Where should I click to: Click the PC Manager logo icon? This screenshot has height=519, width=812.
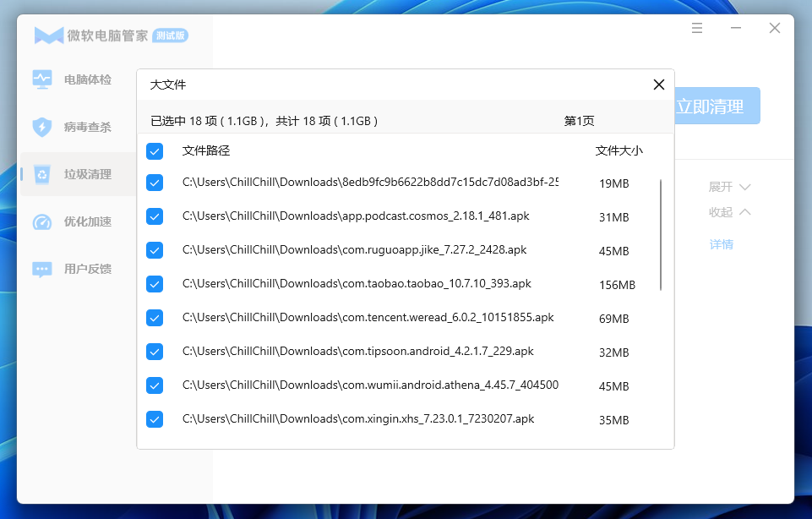pos(49,36)
